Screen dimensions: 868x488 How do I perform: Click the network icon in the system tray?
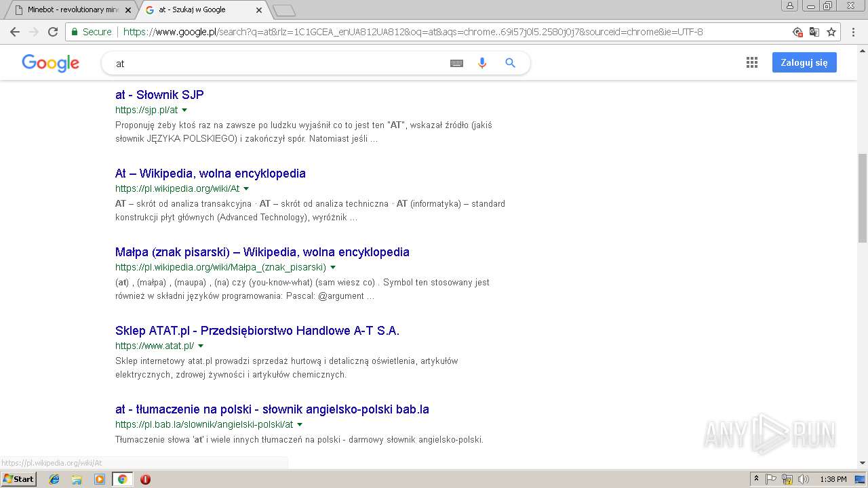[x=787, y=479]
